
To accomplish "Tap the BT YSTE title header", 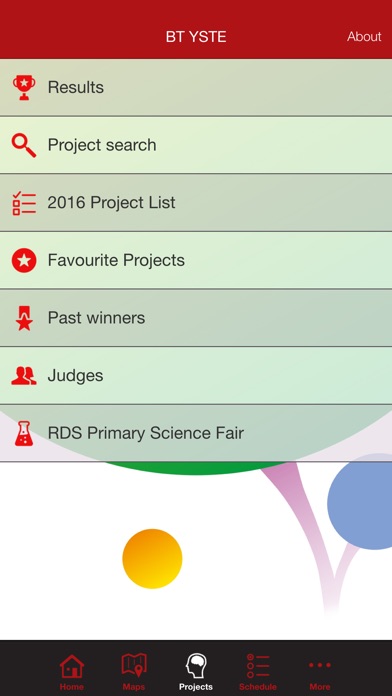I will point(196,36).
